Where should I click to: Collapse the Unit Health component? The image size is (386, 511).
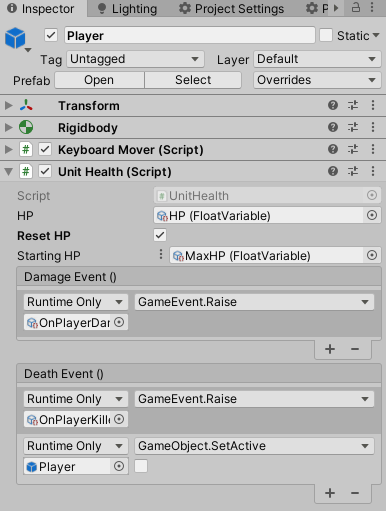click(x=8, y=172)
